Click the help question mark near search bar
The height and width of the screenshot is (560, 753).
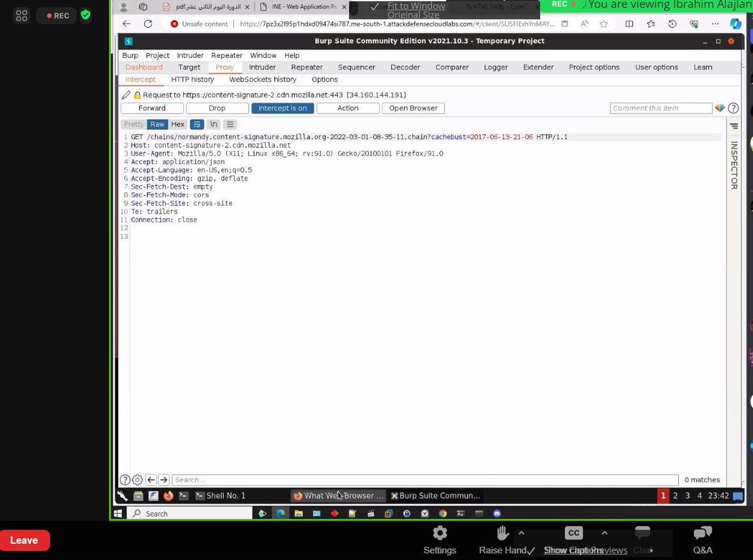pos(125,479)
